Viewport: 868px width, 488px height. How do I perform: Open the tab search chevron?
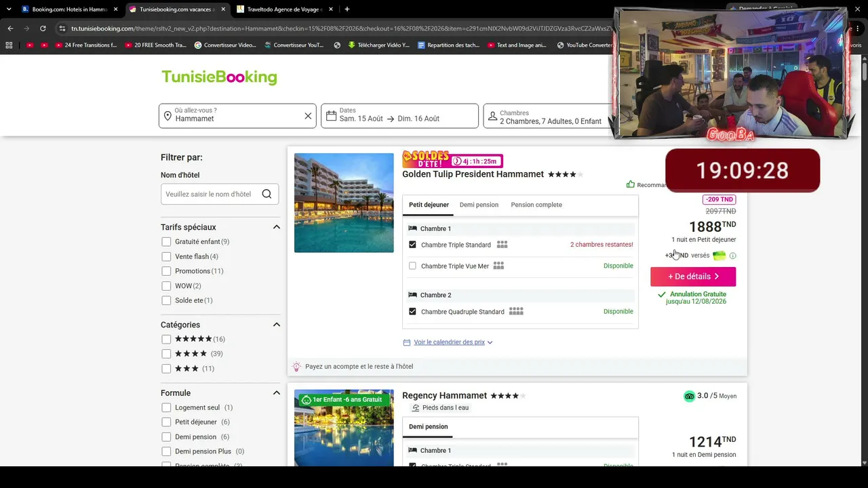point(9,9)
